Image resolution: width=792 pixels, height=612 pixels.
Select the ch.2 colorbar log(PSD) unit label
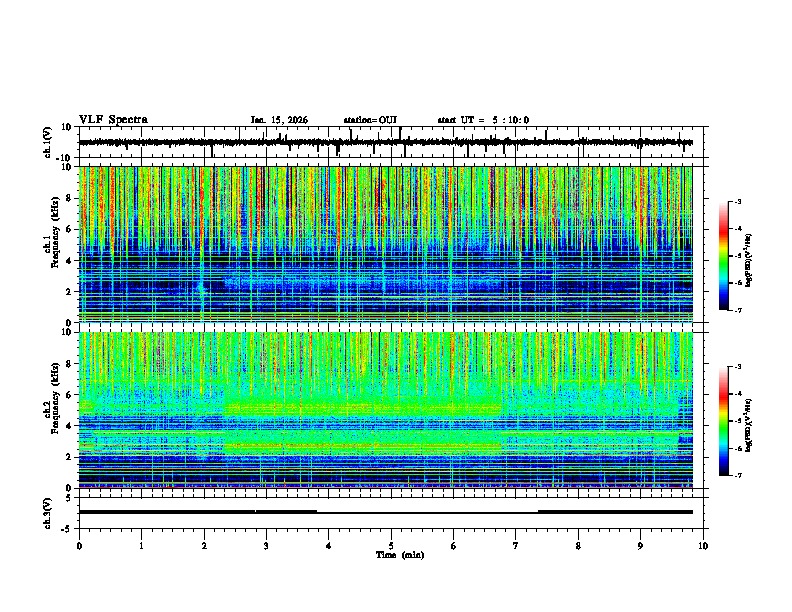[748, 425]
